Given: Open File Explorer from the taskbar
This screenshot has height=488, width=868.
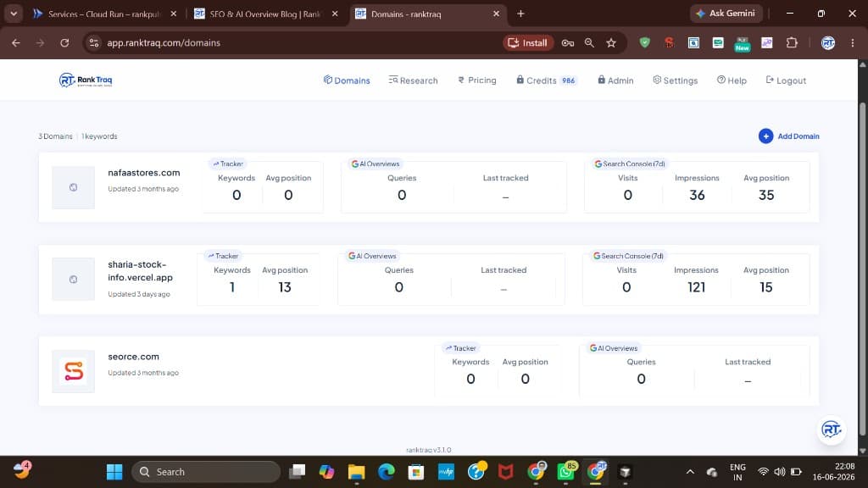Looking at the screenshot, I should point(356,472).
